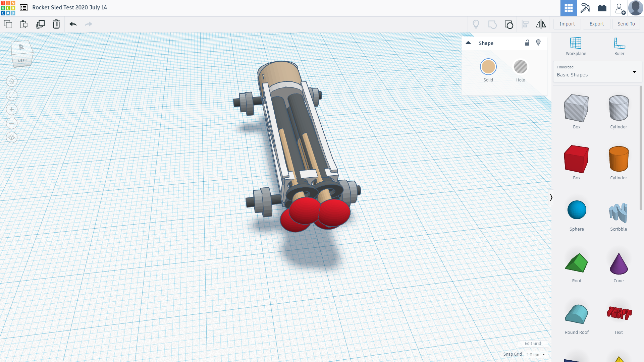This screenshot has height=362, width=644.
Task: Set the shape to Solid
Action: pyautogui.click(x=488, y=67)
